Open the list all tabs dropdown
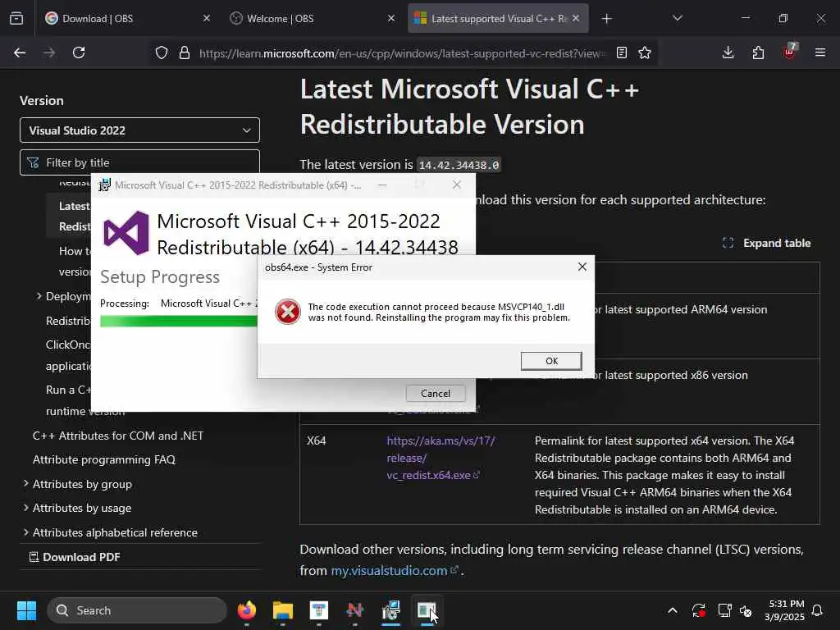Image resolution: width=840 pixels, height=630 pixels. point(677,18)
